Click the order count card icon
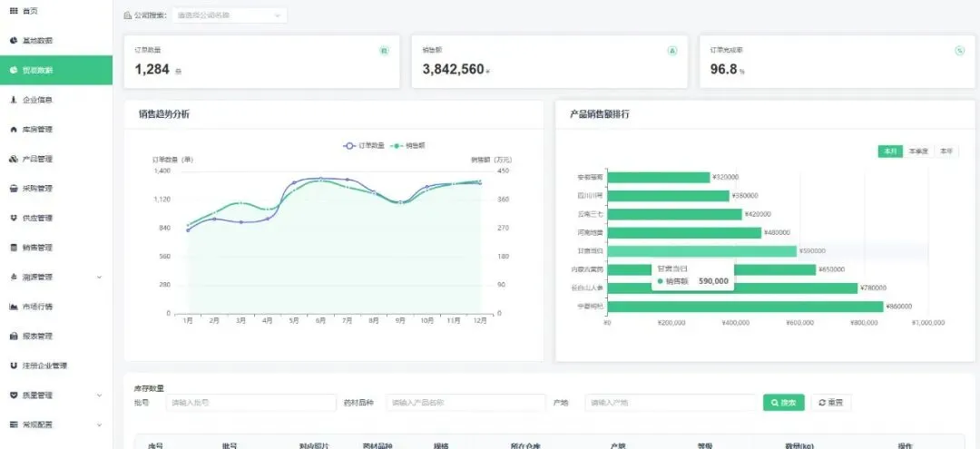The height and width of the screenshot is (449, 980). pyautogui.click(x=385, y=51)
